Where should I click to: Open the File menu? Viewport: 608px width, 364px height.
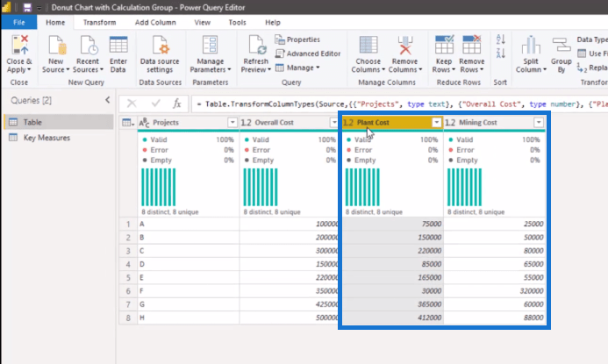pyautogui.click(x=19, y=23)
